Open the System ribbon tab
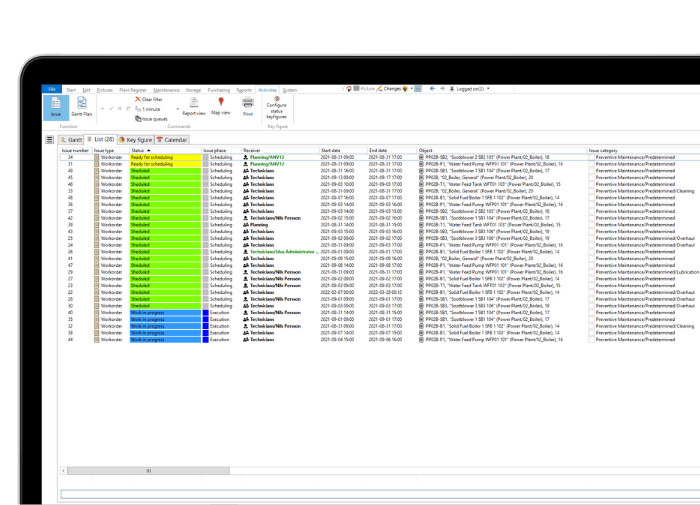 [289, 90]
